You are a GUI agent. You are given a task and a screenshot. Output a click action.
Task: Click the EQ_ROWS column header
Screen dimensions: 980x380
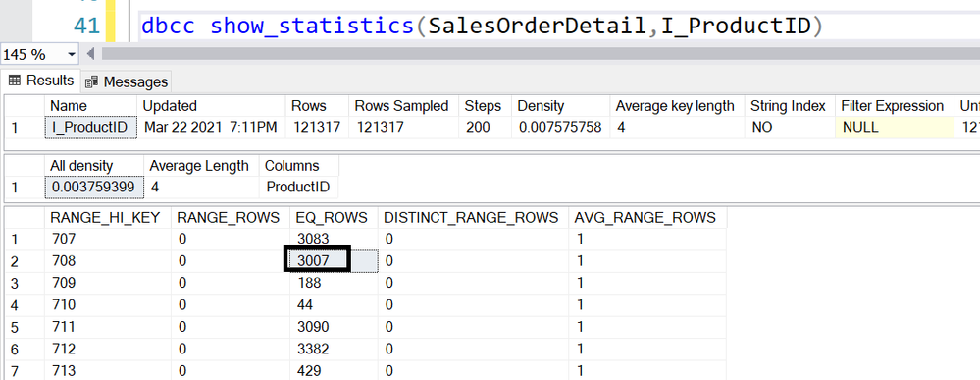pos(334,217)
